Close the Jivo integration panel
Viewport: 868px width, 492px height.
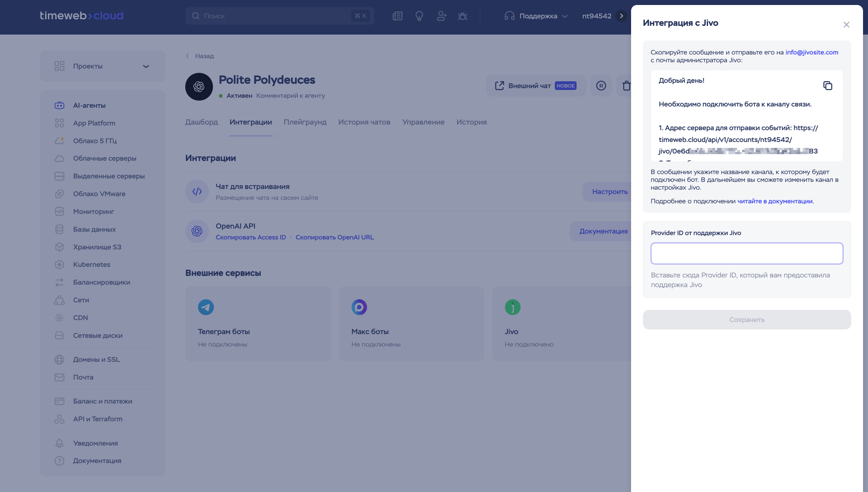click(x=846, y=25)
